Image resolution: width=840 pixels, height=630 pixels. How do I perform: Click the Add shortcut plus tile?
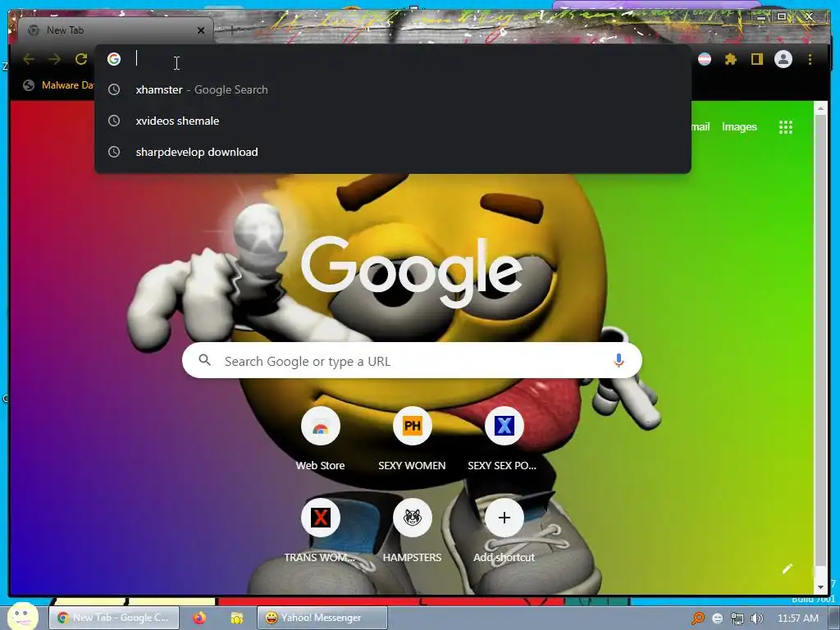[x=504, y=518]
